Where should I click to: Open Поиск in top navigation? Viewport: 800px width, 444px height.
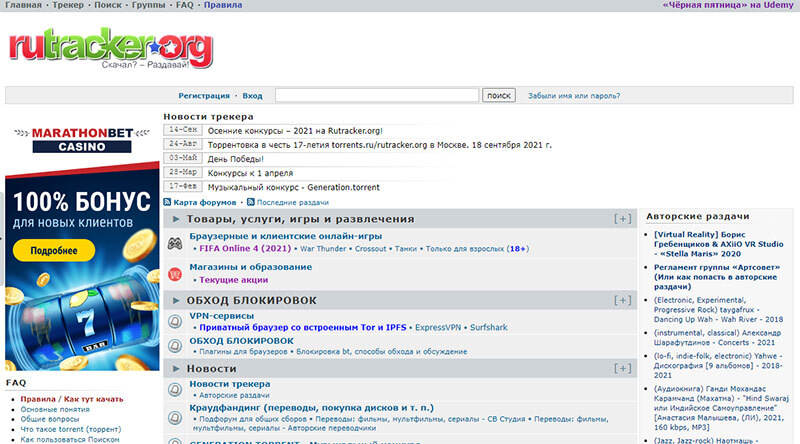tap(108, 5)
